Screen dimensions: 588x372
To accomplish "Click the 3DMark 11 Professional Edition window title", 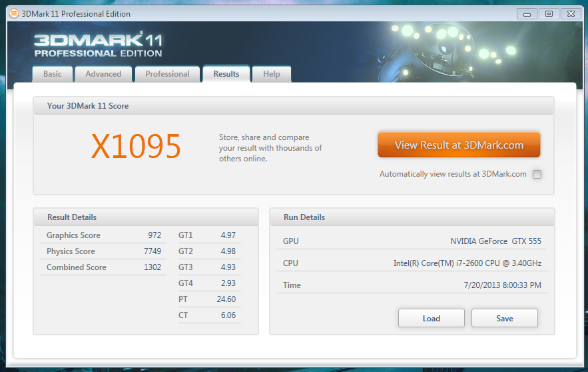I will pyautogui.click(x=76, y=14).
